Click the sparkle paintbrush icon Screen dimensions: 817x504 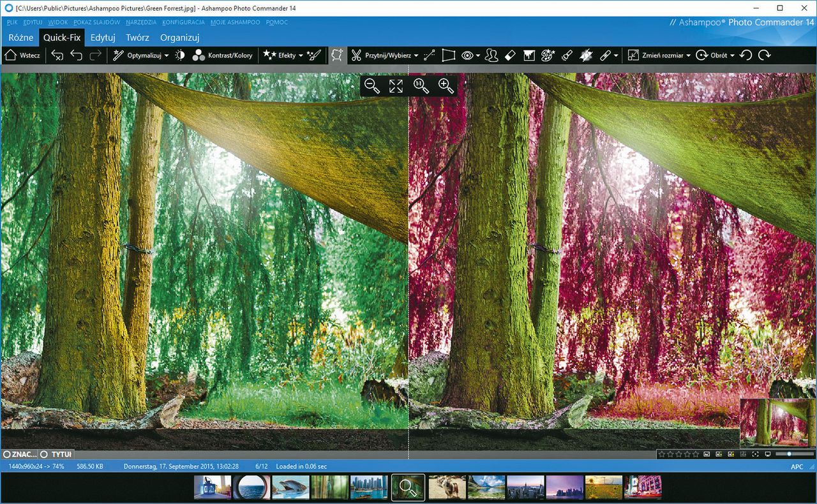(x=314, y=56)
